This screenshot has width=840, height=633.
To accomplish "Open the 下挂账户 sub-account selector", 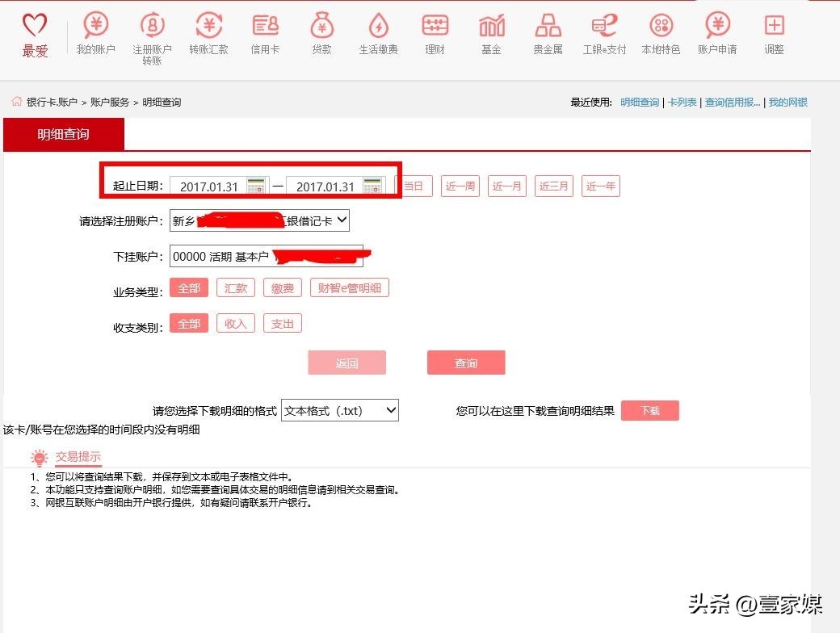I will coord(266,257).
